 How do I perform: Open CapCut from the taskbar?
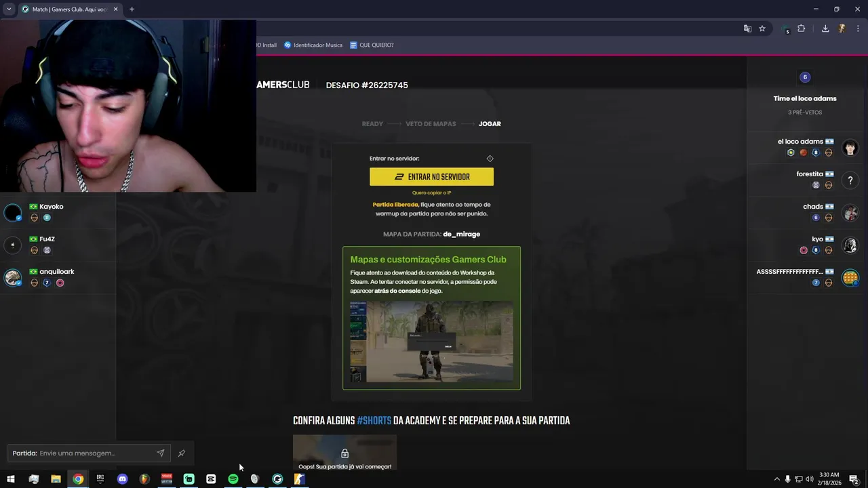[211, 479]
